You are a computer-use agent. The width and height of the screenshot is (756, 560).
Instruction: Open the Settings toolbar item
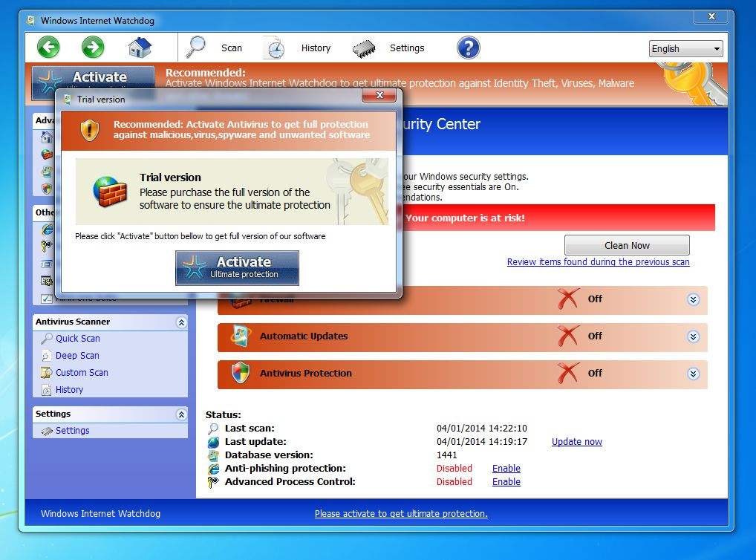click(x=407, y=48)
